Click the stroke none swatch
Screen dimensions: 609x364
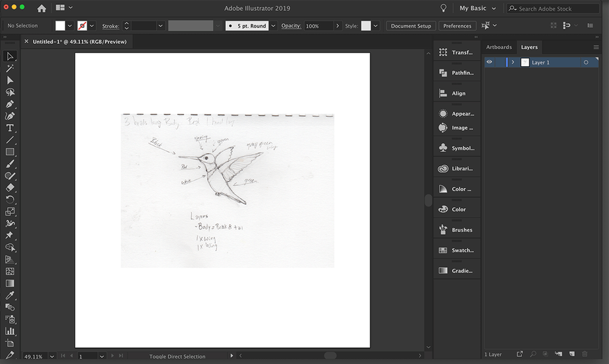point(82,26)
